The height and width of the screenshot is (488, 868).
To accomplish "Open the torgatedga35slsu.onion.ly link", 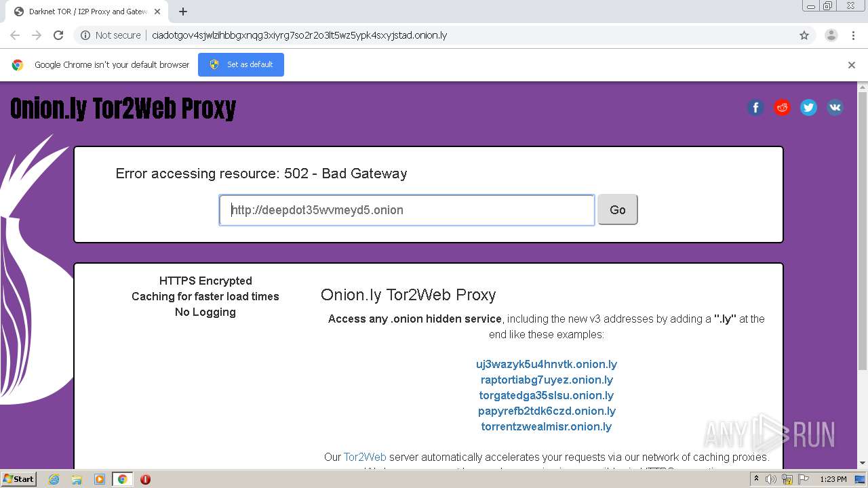I will pos(547,395).
